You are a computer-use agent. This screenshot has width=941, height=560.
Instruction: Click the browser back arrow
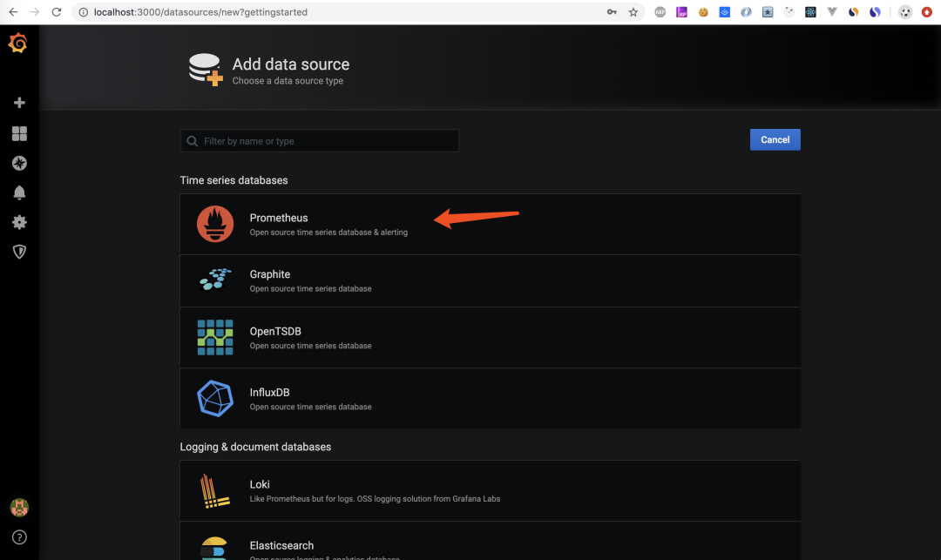coord(13,12)
